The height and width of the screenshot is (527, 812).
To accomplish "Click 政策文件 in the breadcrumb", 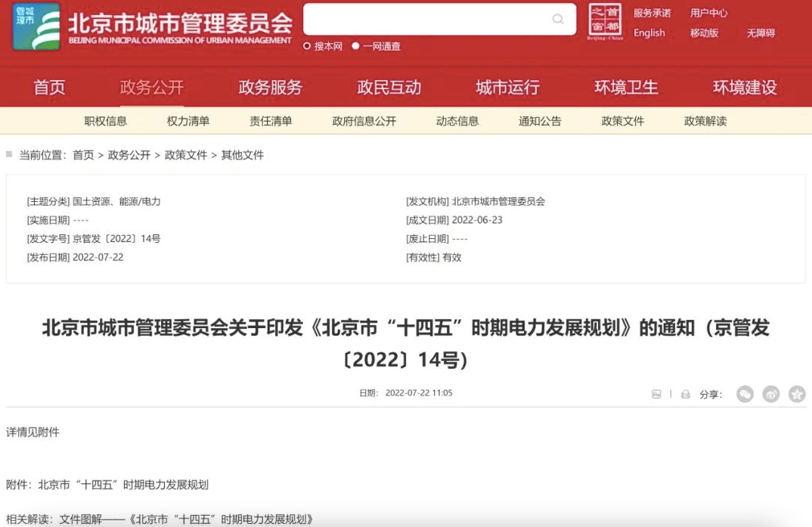I will click(186, 155).
